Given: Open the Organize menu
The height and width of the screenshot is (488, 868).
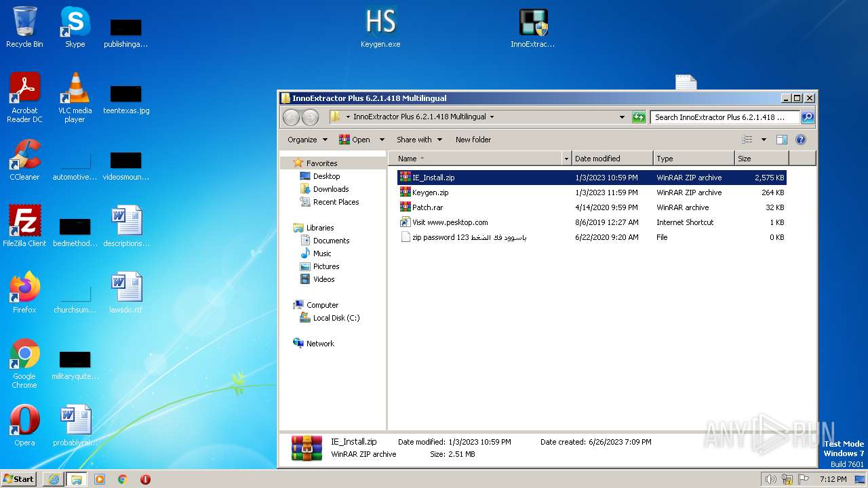Looking at the screenshot, I should coord(307,140).
